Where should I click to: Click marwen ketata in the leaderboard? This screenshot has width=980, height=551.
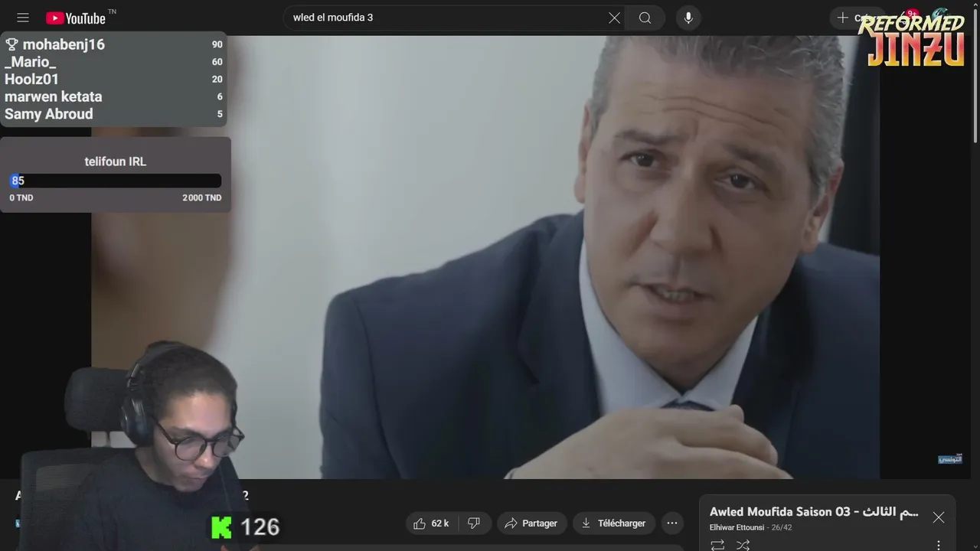pos(53,96)
